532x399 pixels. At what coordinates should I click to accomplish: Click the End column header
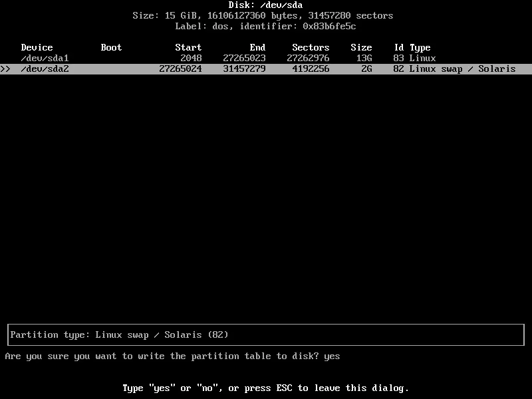[257, 47]
